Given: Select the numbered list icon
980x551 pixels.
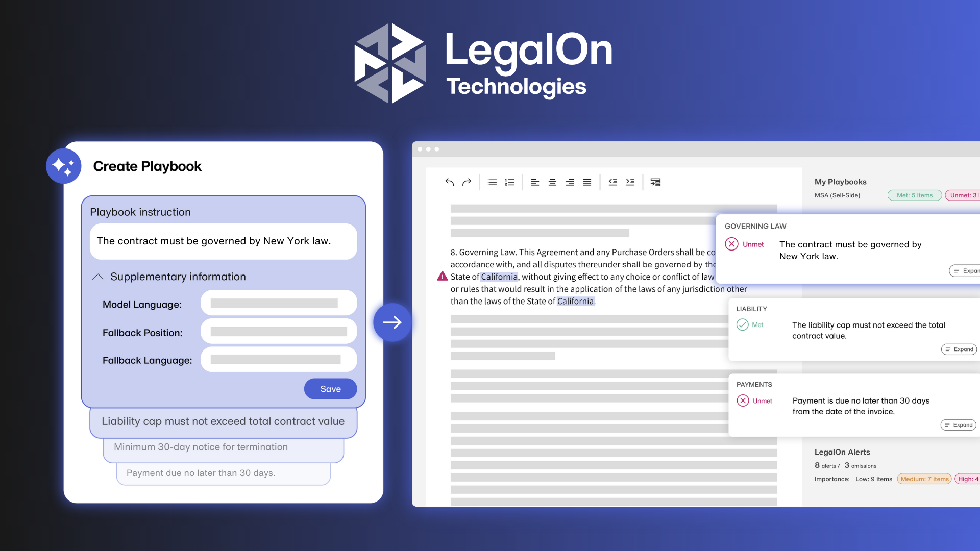Looking at the screenshot, I should (x=509, y=182).
